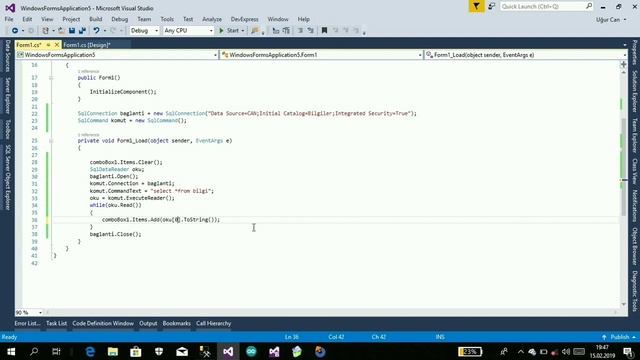The image size is (640, 360).
Task: Open the Project menu
Action: (71, 19)
